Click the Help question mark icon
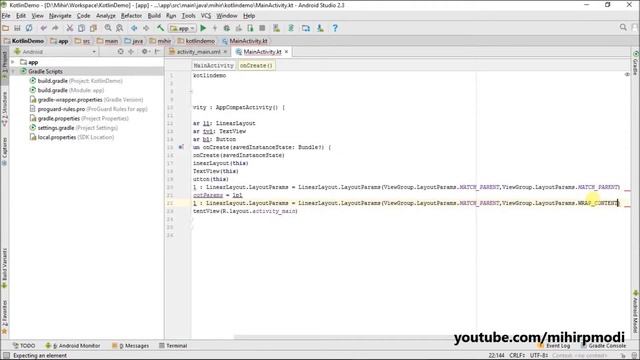The width and height of the screenshot is (640, 360). click(x=335, y=28)
